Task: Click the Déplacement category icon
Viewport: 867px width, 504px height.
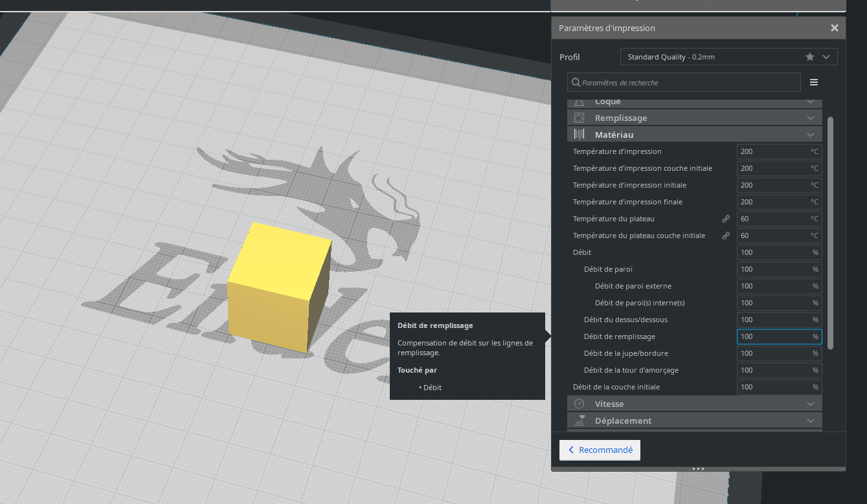Action: (x=580, y=421)
